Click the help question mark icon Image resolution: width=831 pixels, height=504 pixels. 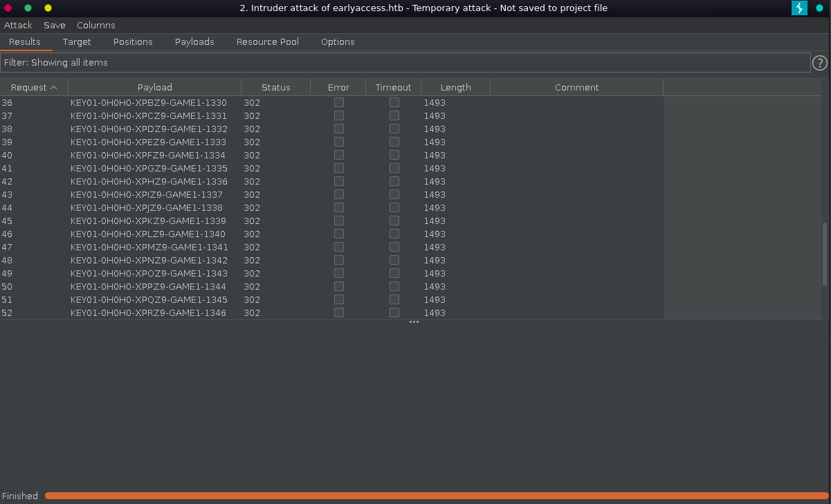coord(819,63)
